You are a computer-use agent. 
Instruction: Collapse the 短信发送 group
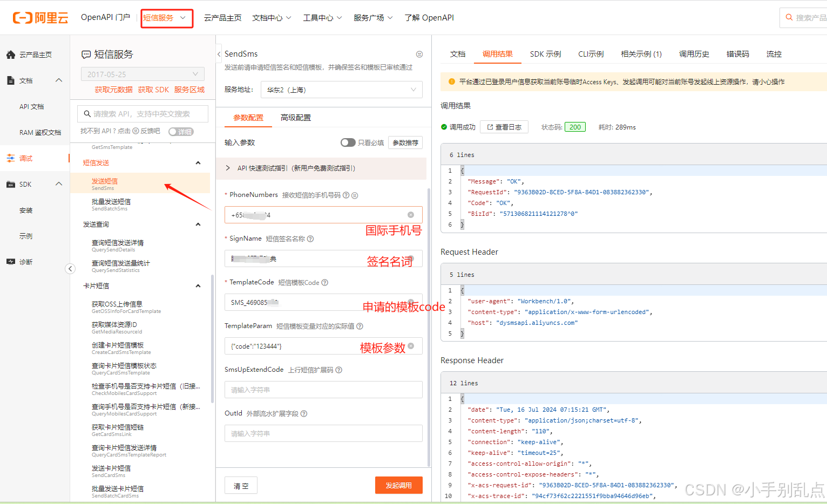(x=198, y=163)
